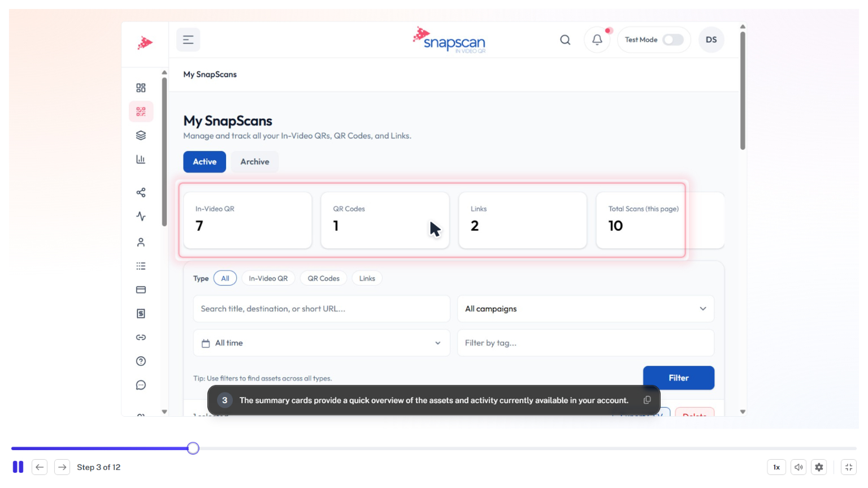This screenshot has width=868, height=488.
Task: Focus the Filter by tag field
Action: [585, 343]
